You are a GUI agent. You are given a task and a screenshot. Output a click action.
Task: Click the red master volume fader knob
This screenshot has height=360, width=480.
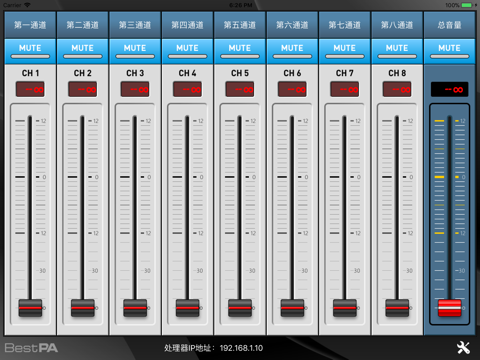click(x=449, y=308)
